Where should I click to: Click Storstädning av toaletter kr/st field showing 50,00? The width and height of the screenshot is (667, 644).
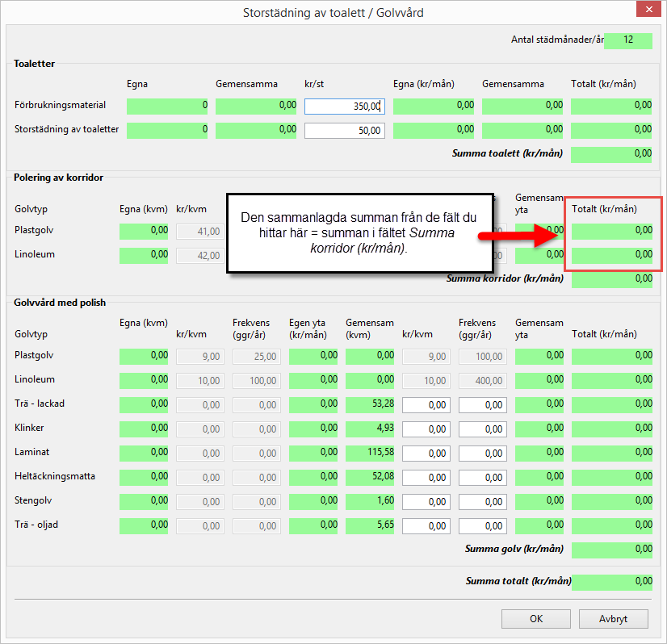(345, 130)
